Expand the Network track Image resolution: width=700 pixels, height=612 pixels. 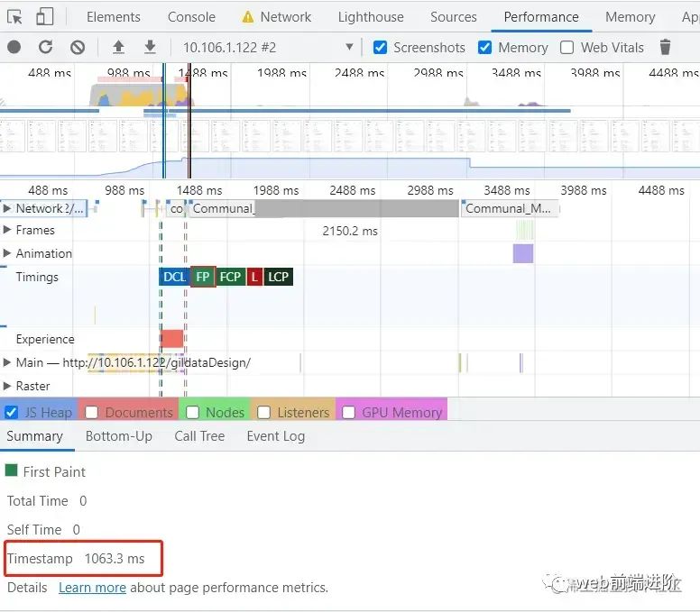click(6, 208)
